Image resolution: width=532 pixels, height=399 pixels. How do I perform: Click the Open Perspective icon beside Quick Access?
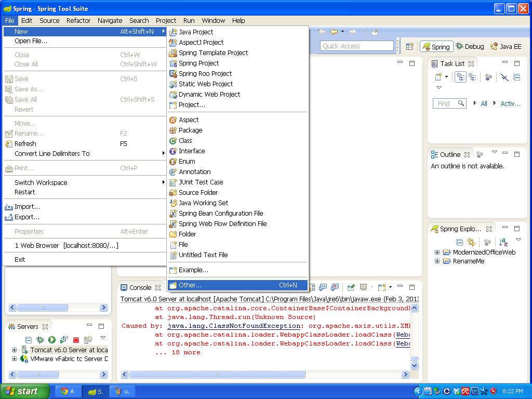coord(409,46)
